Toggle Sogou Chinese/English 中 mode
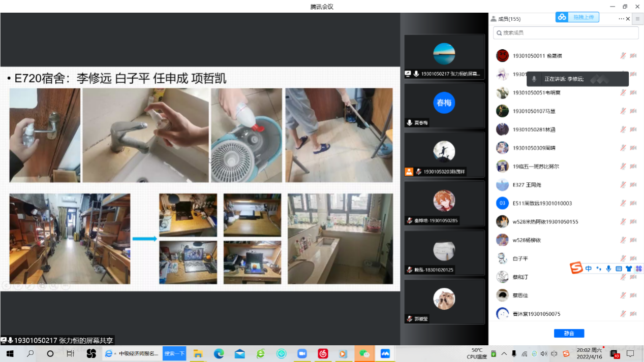 [x=589, y=269]
